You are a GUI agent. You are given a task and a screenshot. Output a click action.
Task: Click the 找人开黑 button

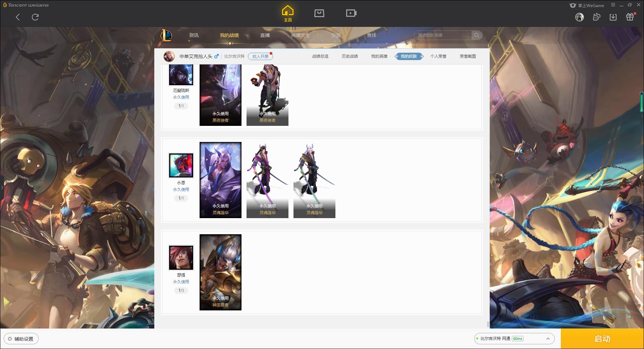point(260,56)
